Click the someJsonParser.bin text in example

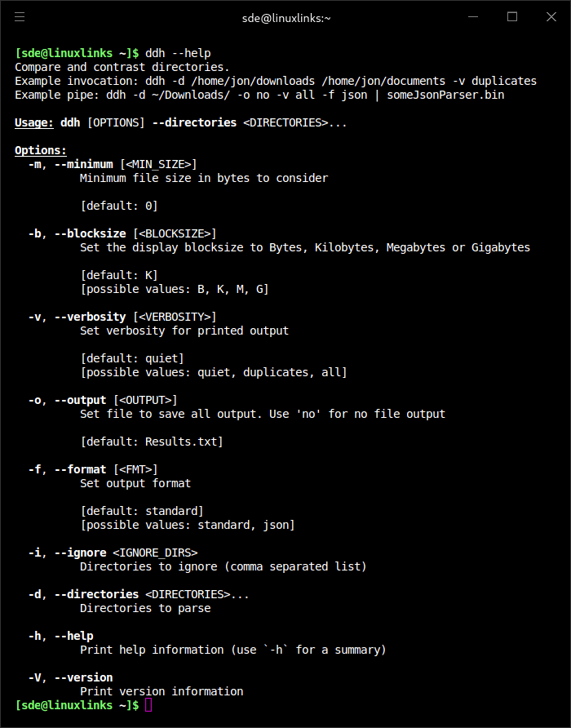coord(445,95)
